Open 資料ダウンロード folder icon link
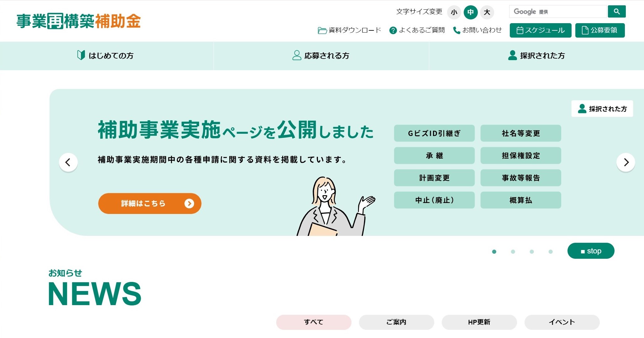 coord(349,30)
